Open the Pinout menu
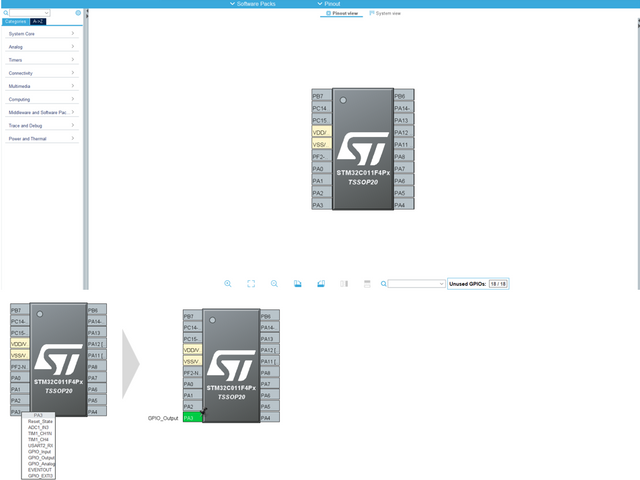 (x=329, y=4)
